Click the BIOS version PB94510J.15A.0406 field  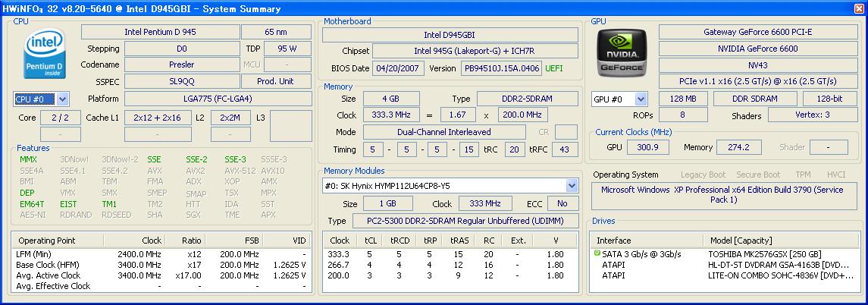[x=502, y=68]
